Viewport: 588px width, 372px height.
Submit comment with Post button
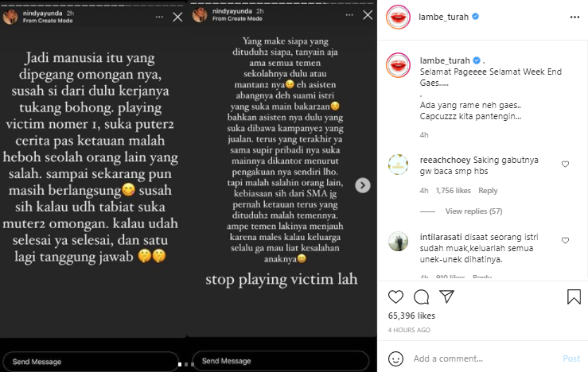pos(571,358)
